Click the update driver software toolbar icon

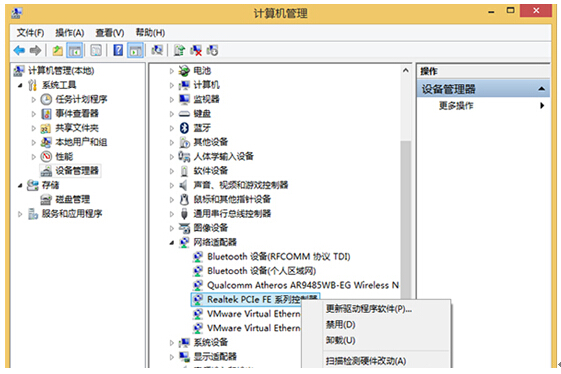(179, 50)
